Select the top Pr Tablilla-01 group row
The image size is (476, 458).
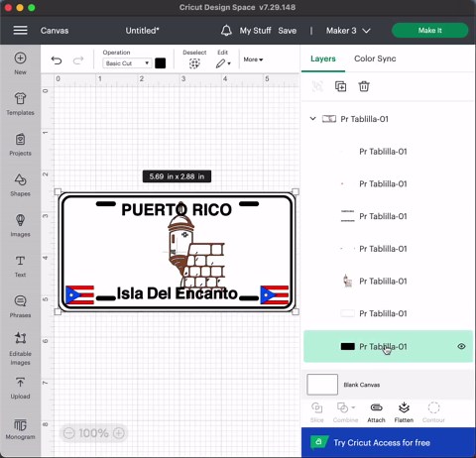pos(389,119)
